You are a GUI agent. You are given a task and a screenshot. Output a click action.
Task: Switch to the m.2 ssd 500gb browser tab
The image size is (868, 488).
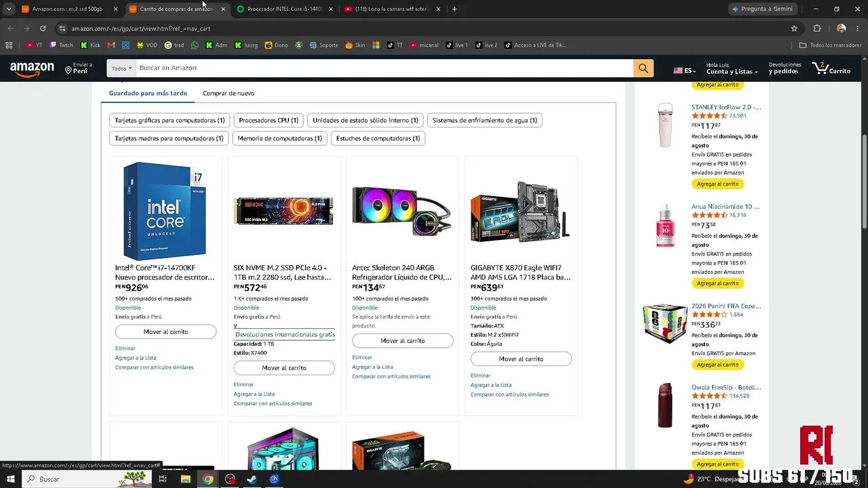click(70, 9)
